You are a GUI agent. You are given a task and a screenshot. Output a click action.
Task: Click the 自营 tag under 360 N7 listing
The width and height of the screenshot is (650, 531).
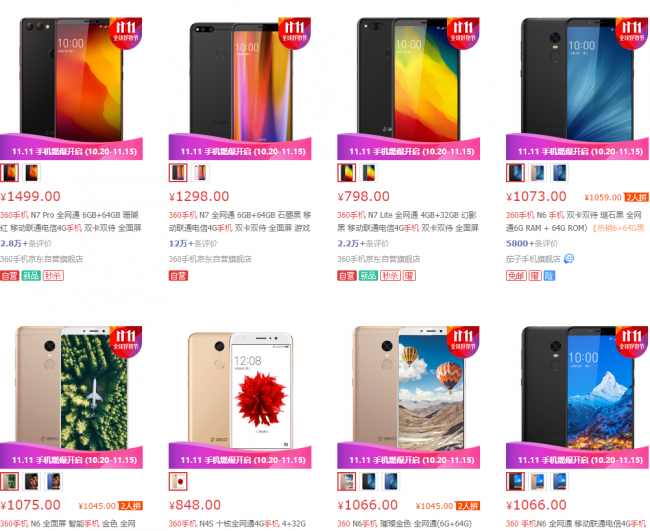tap(178, 276)
